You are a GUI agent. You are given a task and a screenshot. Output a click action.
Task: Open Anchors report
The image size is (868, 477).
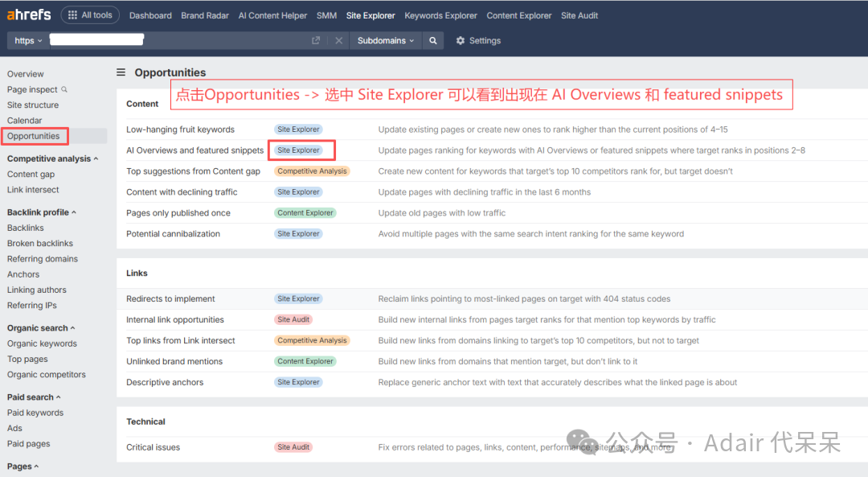click(23, 274)
